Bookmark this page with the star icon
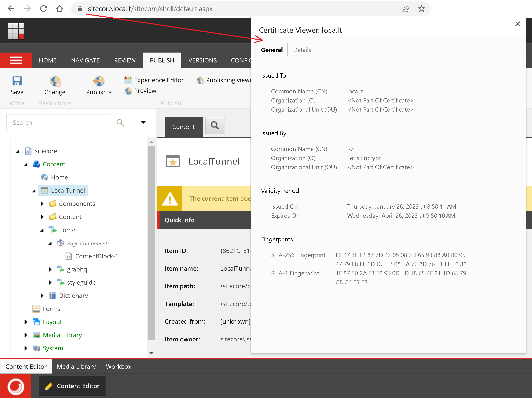 point(421,9)
